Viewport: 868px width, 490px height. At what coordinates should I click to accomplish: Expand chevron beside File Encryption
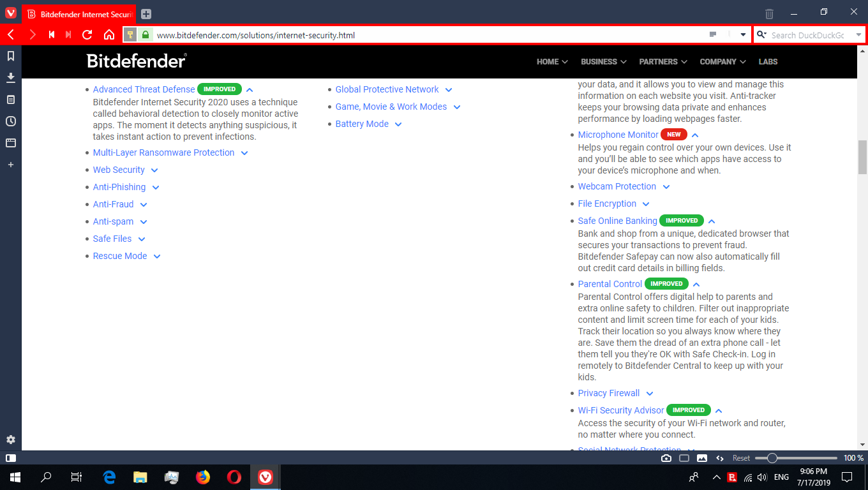[x=646, y=204]
